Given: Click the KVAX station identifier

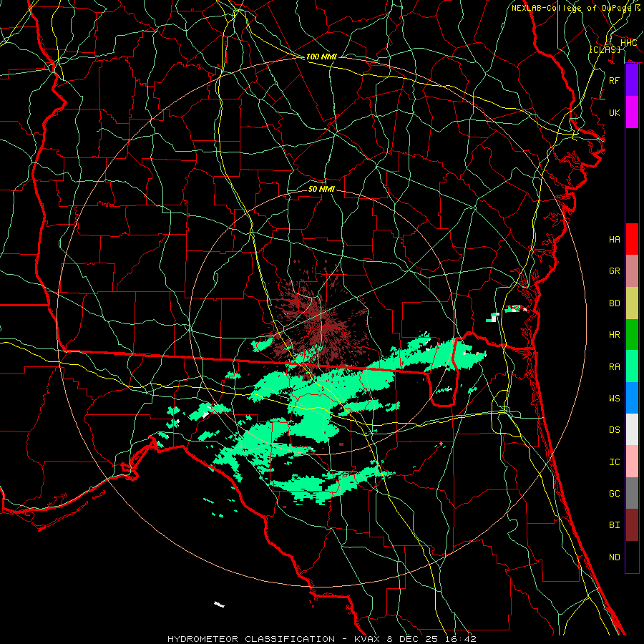Looking at the screenshot, I should tap(368, 639).
